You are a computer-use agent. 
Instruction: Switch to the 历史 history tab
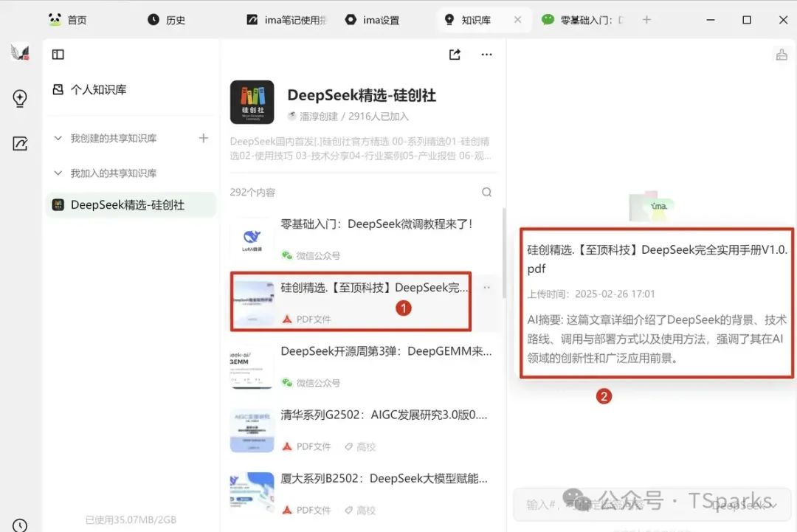pos(166,20)
